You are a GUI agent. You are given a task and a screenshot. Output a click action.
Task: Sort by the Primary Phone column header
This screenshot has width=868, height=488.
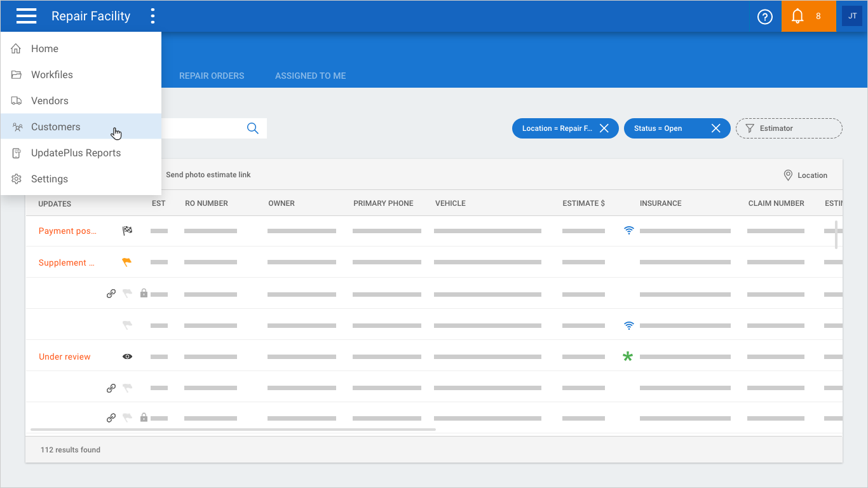point(383,203)
